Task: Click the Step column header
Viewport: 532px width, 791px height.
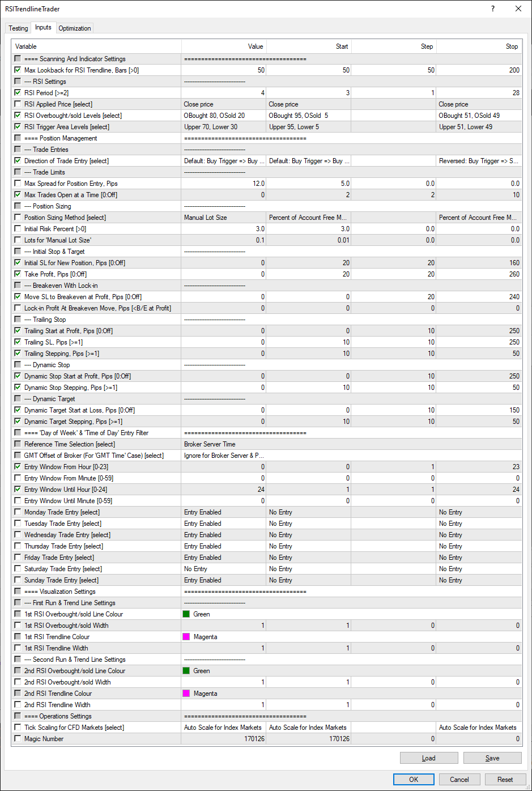Action: pyautogui.click(x=393, y=46)
